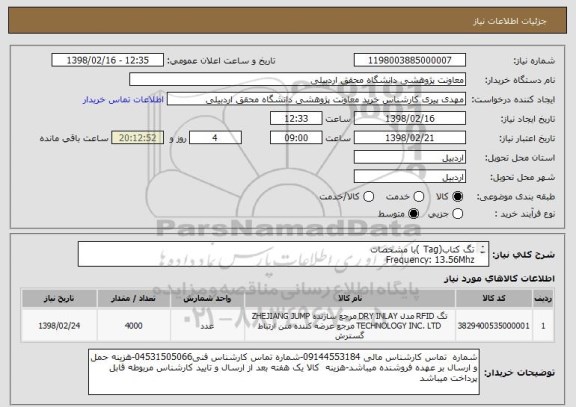
Task: Click the شماره نیاز field 1198003885000007
Action: [410, 60]
